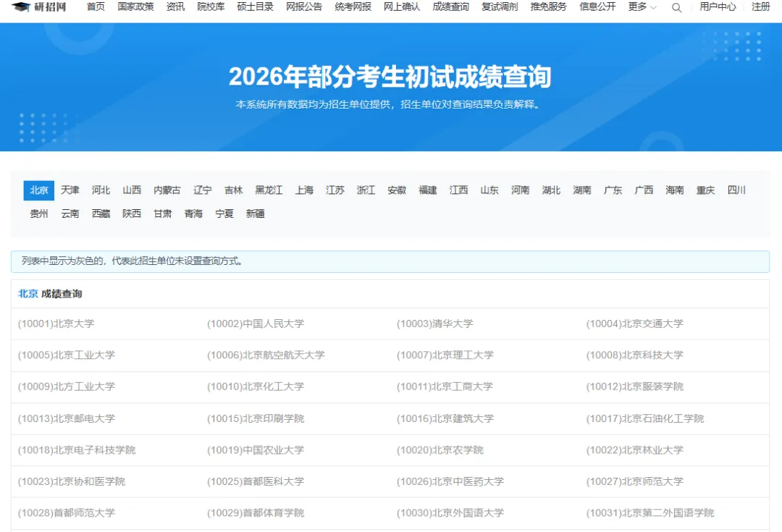Select the 青海 province tab

tap(193, 214)
